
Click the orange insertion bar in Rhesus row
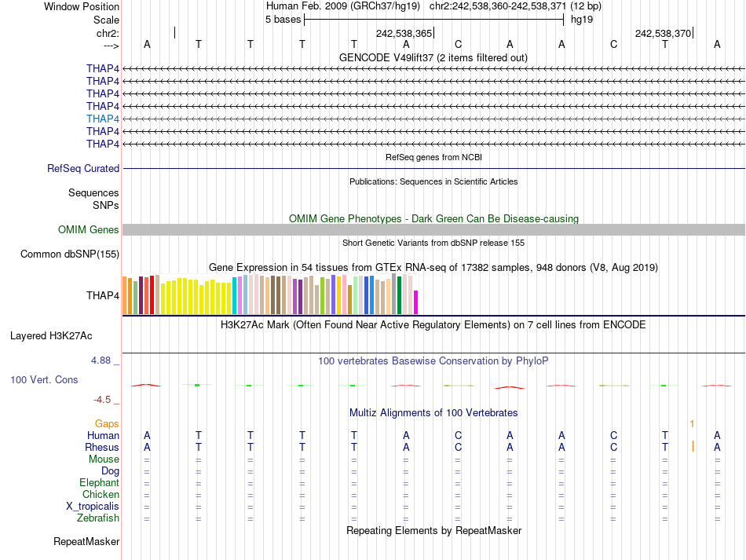(693, 446)
